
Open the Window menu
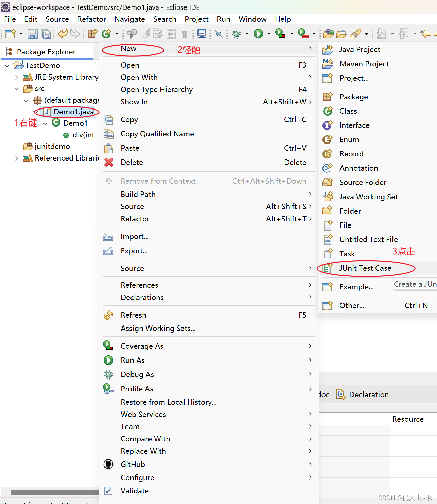coord(252,19)
